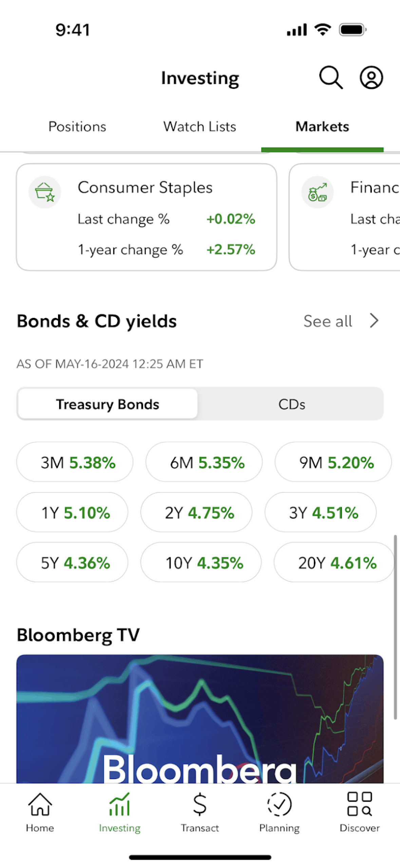The height and width of the screenshot is (868, 400).
Task: Expand Bonds & CD yields chevron
Action: [374, 321]
